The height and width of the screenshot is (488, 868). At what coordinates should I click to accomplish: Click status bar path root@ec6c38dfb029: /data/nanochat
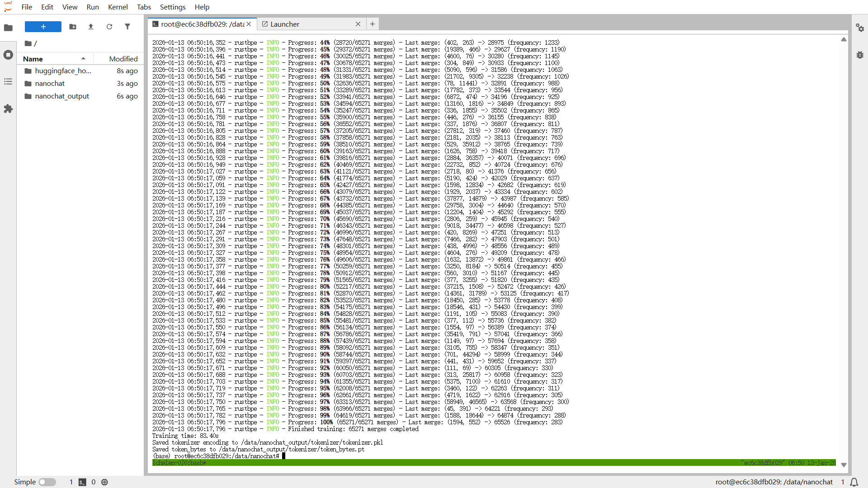click(774, 482)
